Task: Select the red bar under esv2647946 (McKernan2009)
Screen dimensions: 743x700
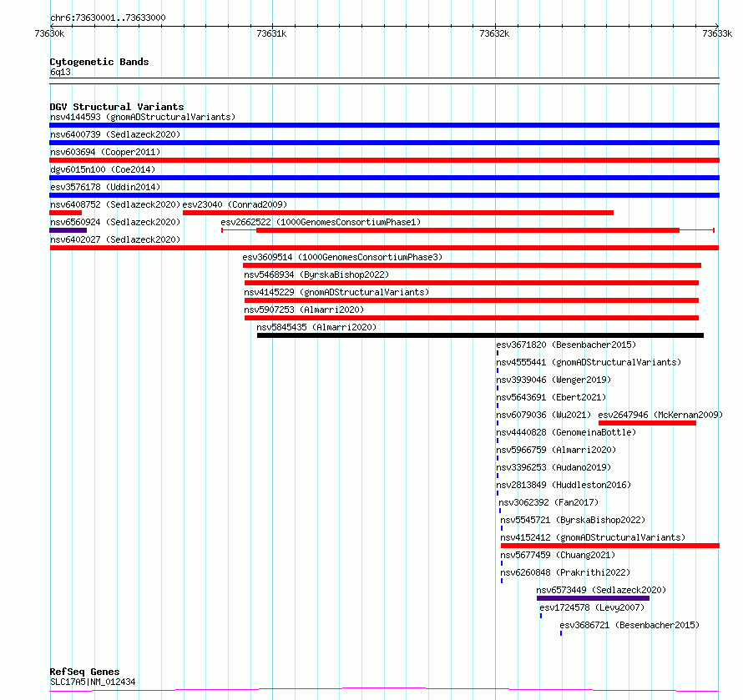Action: point(647,423)
